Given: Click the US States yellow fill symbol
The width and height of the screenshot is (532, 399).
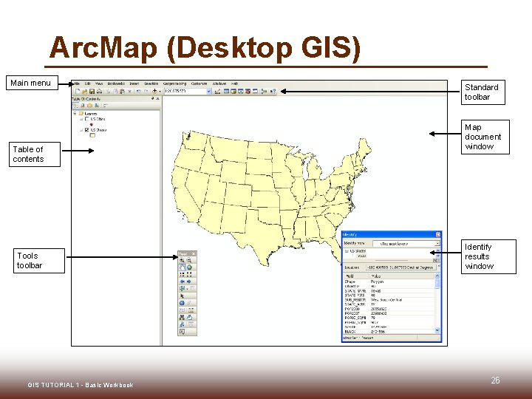Looking at the screenshot, I should 92,135.
